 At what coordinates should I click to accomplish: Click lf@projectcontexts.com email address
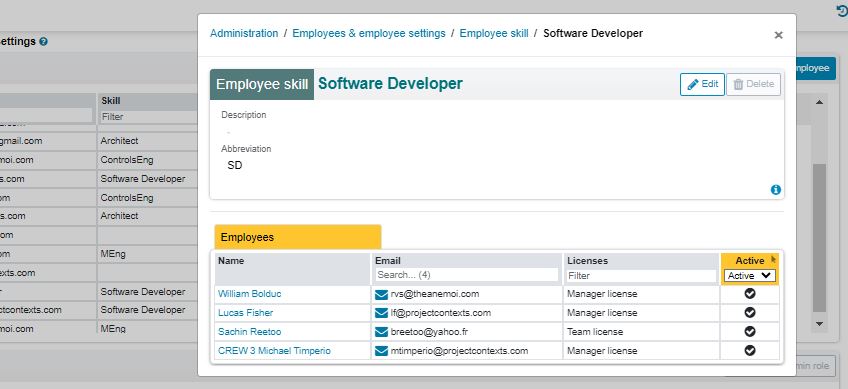[x=441, y=313]
